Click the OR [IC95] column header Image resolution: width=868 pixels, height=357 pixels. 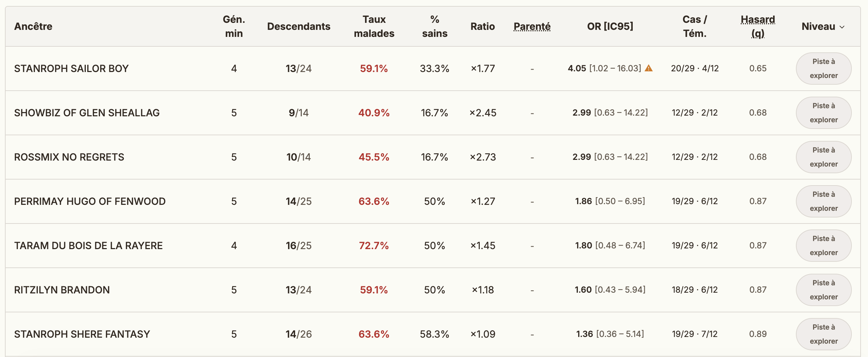[x=610, y=26]
